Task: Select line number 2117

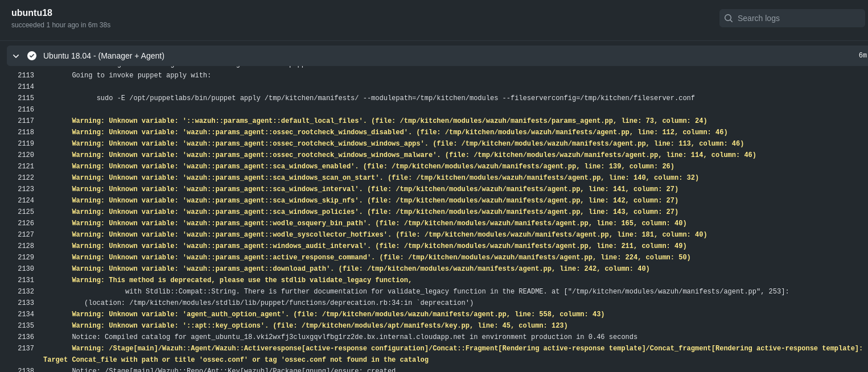Action: 26,121
